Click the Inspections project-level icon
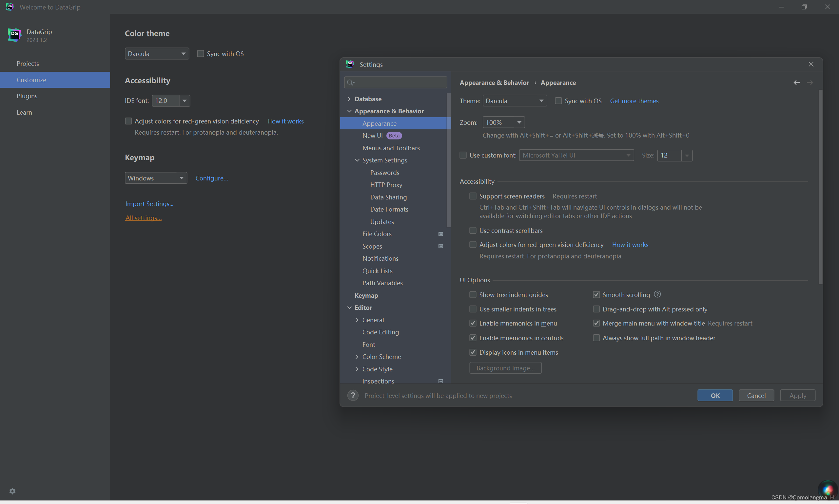 [440, 381]
